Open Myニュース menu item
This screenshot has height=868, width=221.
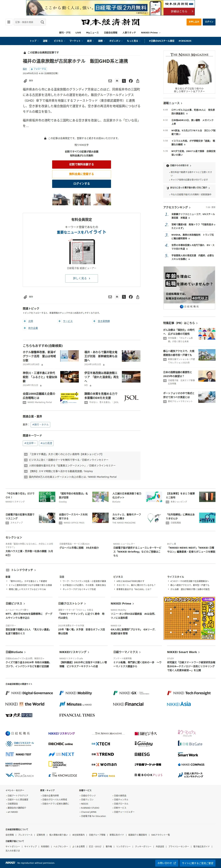pos(92,33)
